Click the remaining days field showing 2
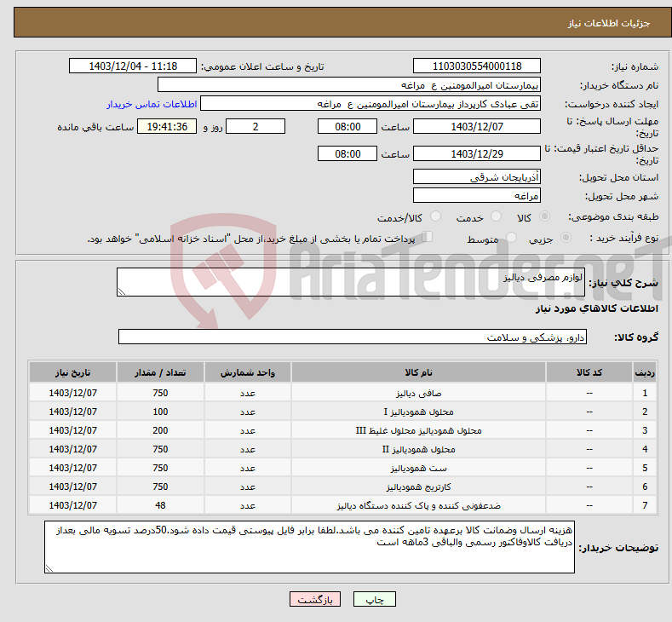This screenshot has width=672, height=622. pyautogui.click(x=256, y=126)
